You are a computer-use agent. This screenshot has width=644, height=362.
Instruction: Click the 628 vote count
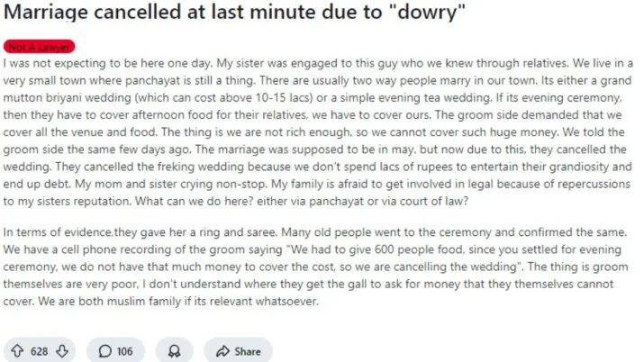[40, 351]
